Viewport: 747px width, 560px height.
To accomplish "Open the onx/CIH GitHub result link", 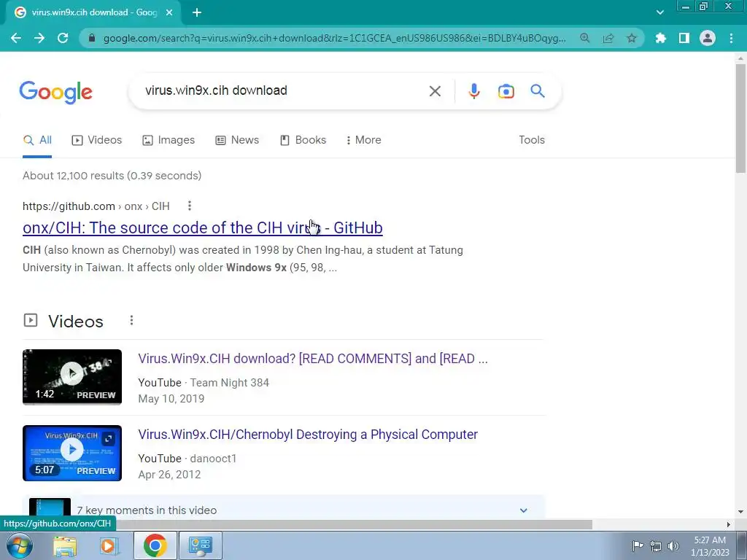I will pyautogui.click(x=203, y=227).
